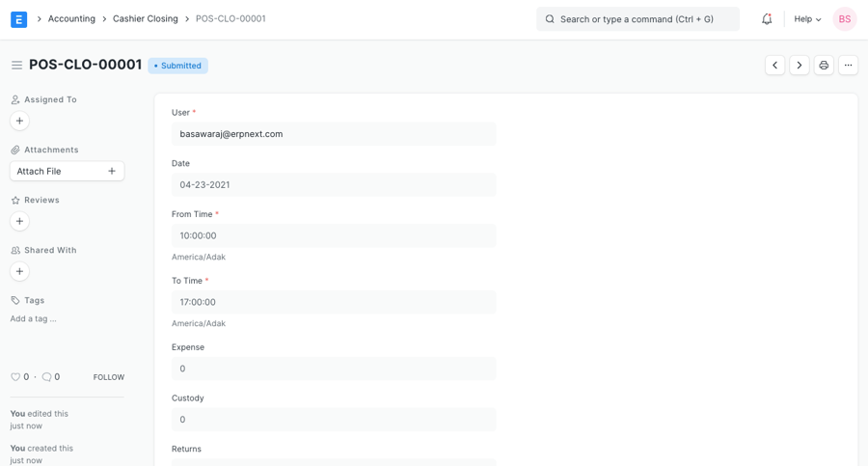Navigate to Accounting breadcrumb
Viewport: 868px width, 466px height.
point(71,19)
